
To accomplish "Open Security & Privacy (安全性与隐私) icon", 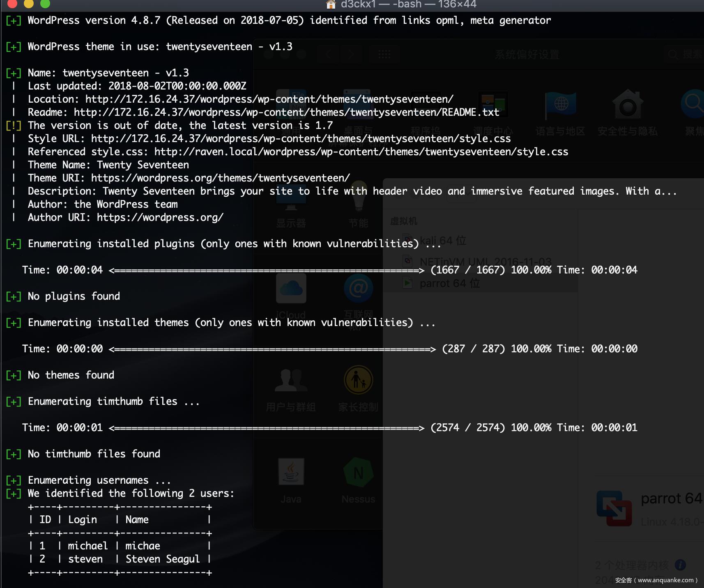I will 628,105.
